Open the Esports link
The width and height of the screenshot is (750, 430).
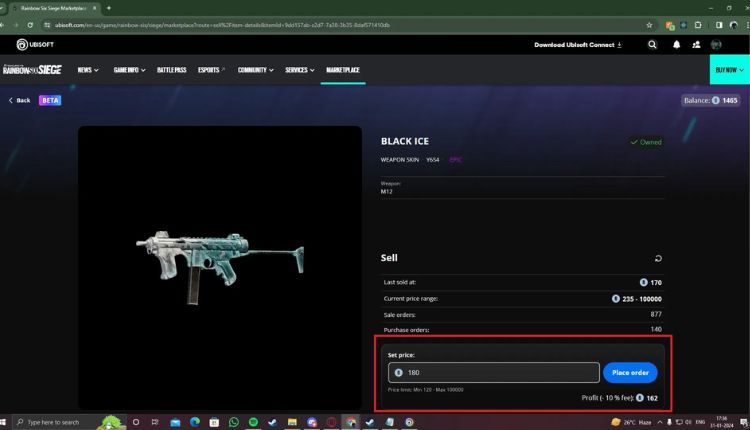tap(211, 70)
